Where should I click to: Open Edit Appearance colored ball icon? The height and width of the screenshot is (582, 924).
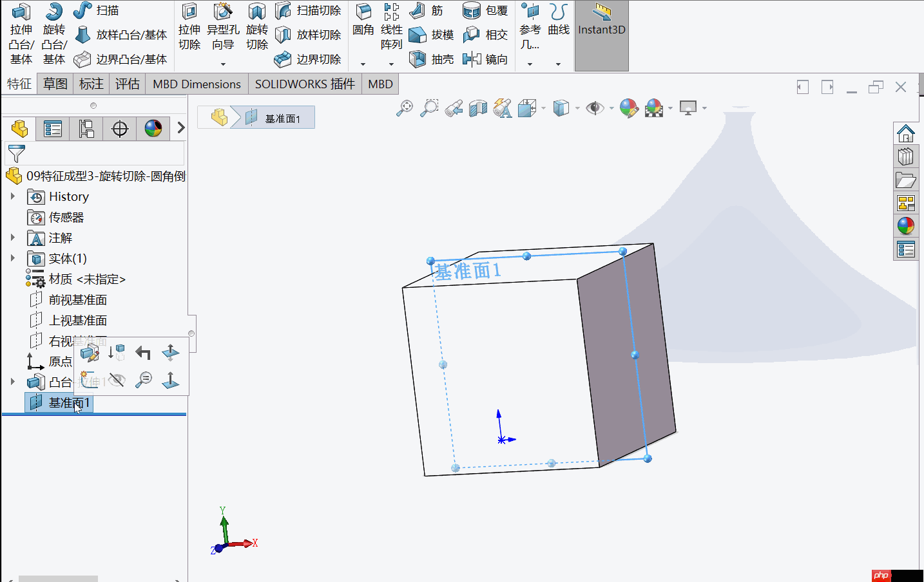coord(628,108)
